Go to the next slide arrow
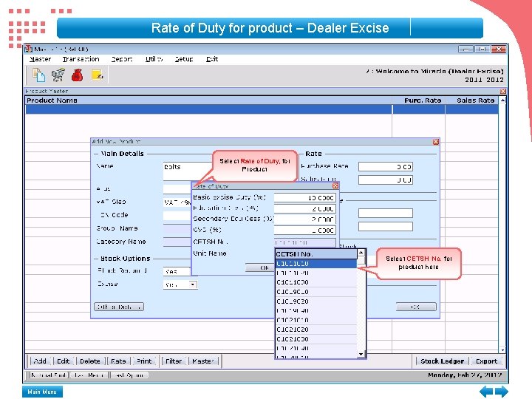 (502, 391)
